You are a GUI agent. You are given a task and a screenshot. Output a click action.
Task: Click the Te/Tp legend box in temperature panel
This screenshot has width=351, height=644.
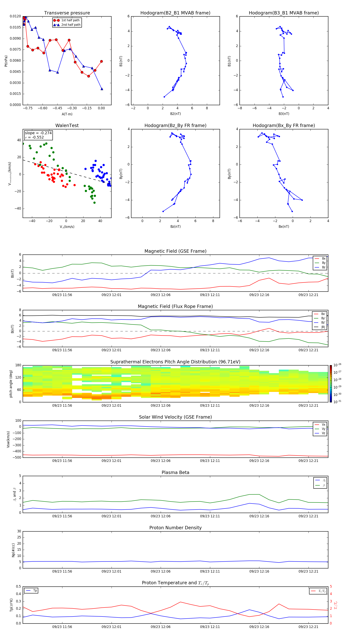pos(318,591)
